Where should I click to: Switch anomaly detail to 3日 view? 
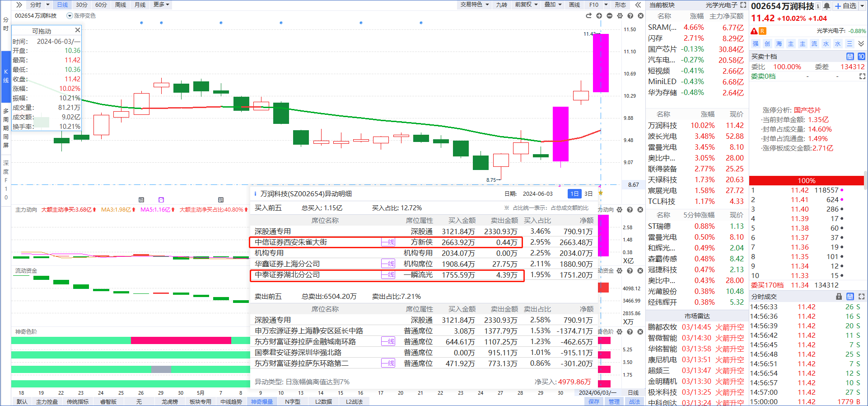588,194
